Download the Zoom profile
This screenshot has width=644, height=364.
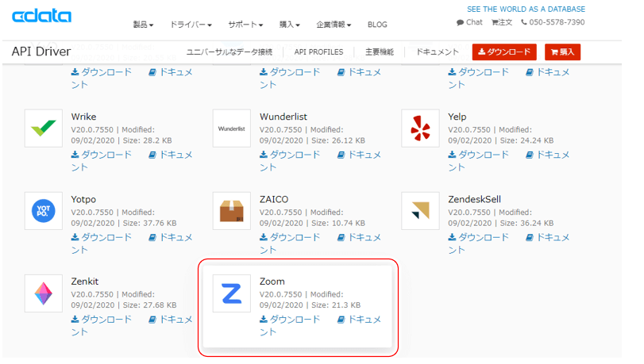click(290, 320)
